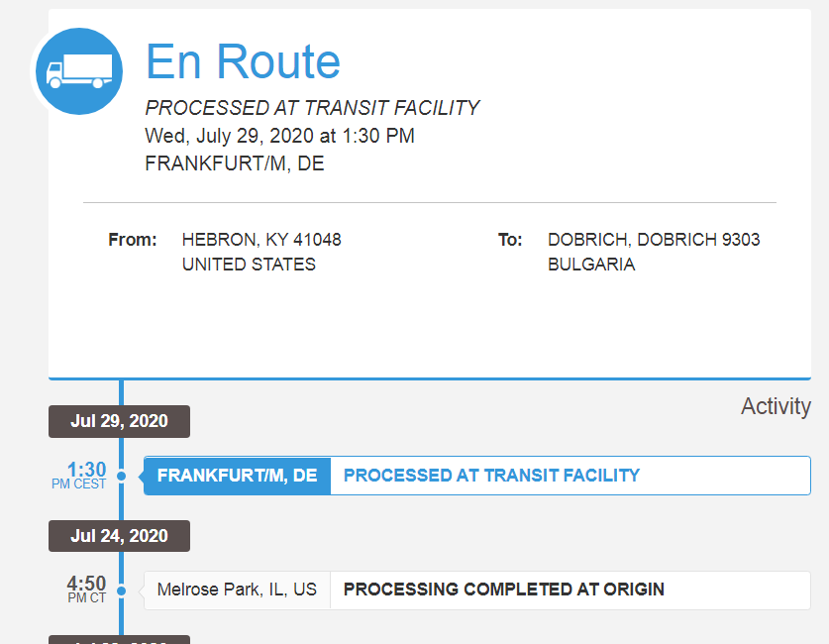Click the Activity section heading
829x644 pixels.
(776, 406)
